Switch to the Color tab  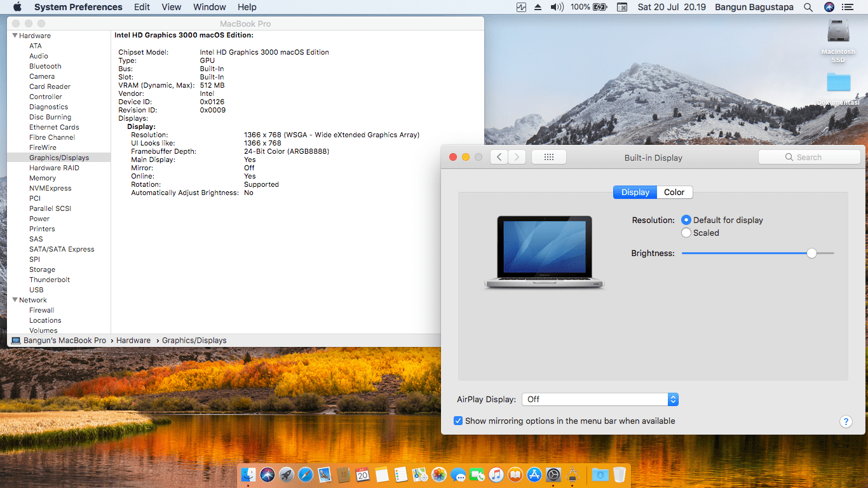click(674, 192)
